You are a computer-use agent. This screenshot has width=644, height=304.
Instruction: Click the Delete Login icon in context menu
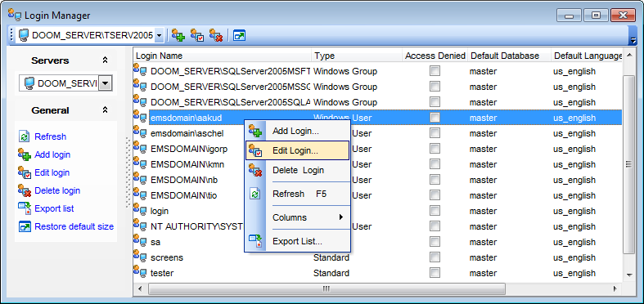(x=255, y=170)
